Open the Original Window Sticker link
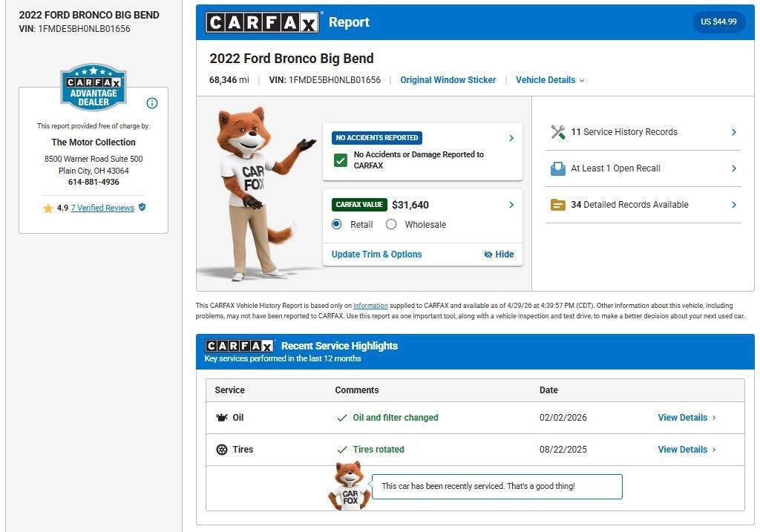 coord(448,80)
